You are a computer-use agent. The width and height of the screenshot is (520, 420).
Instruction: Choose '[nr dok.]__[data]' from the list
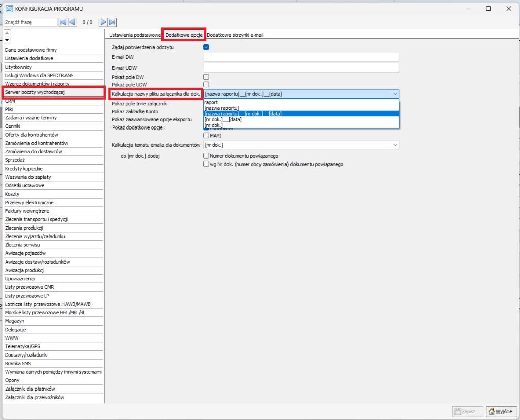(x=223, y=120)
